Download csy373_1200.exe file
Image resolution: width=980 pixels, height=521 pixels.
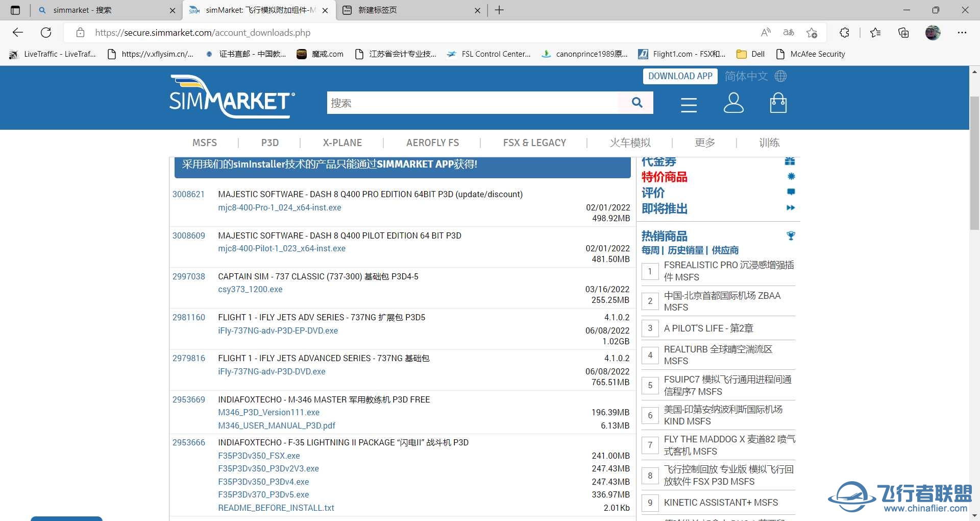tap(250, 289)
